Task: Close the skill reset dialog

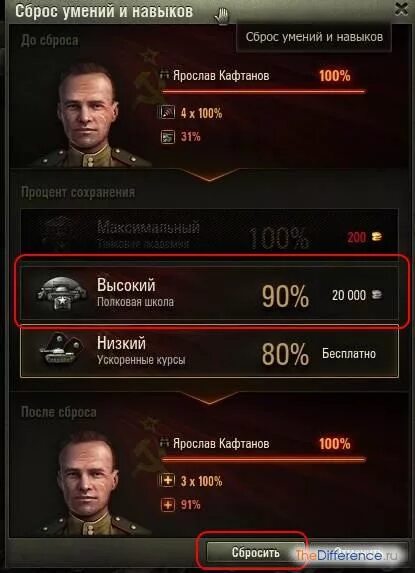Action: pyautogui.click(x=401, y=10)
